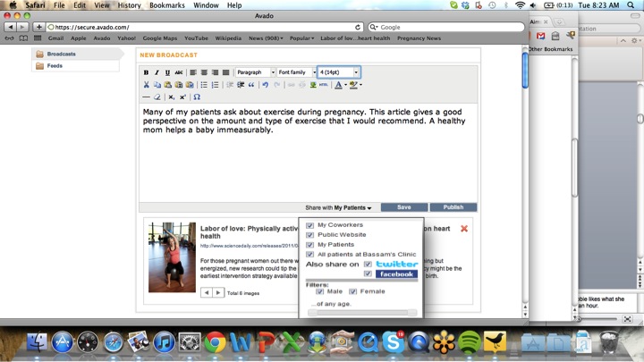Open the 4 (14pt) font size dropdown

(x=339, y=72)
